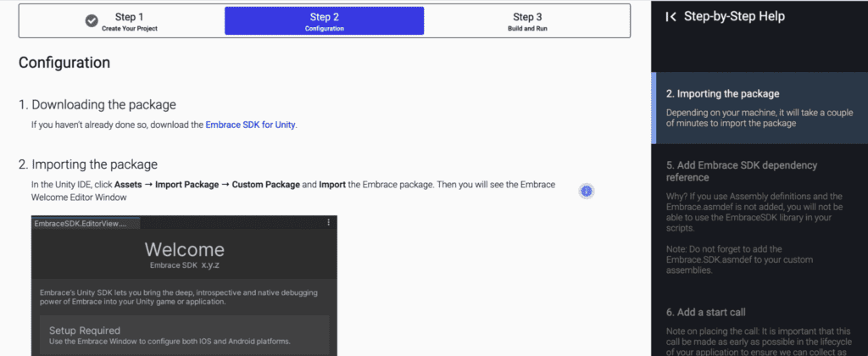The width and height of the screenshot is (868, 356).
Task: Click the Step-by-Step Help title
Action: tap(734, 17)
